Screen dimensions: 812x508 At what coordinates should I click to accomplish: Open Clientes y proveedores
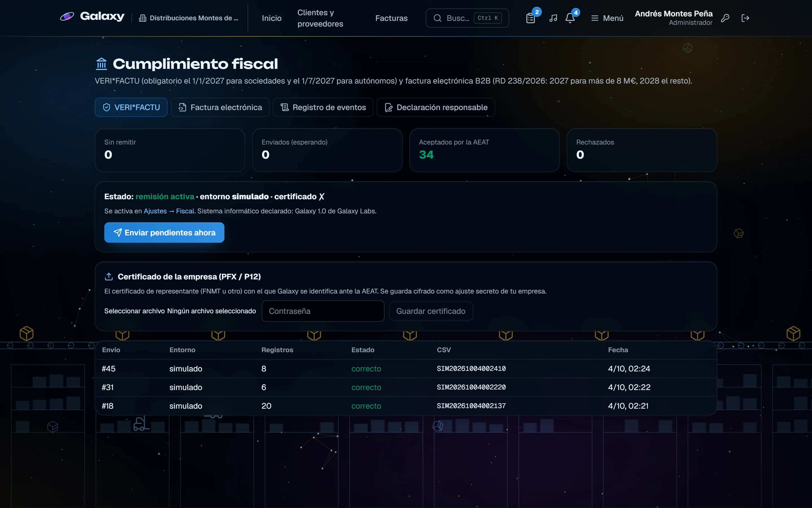point(320,18)
